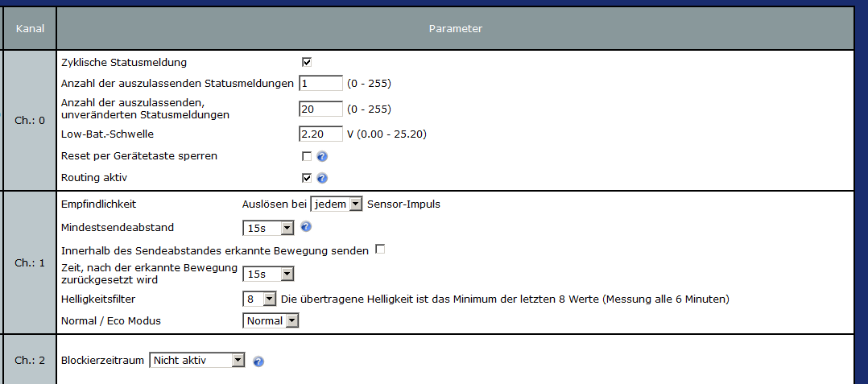Select the Ch.: 2 channel cell
868x384 pixels.
[x=30, y=360]
